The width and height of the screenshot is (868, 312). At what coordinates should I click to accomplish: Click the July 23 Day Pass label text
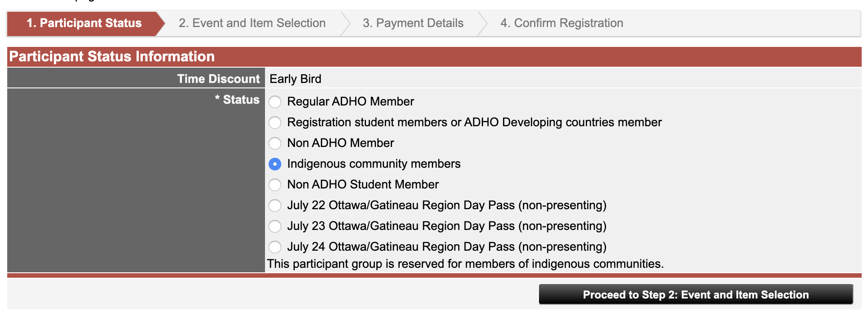click(447, 226)
